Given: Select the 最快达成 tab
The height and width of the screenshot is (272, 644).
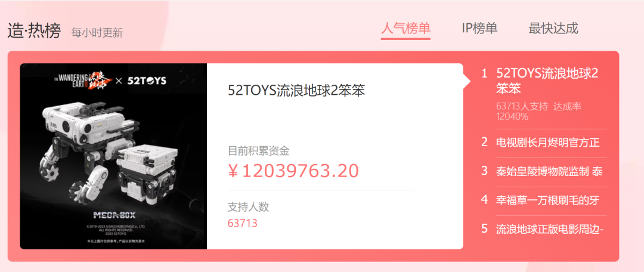Looking at the screenshot, I should click(553, 29).
